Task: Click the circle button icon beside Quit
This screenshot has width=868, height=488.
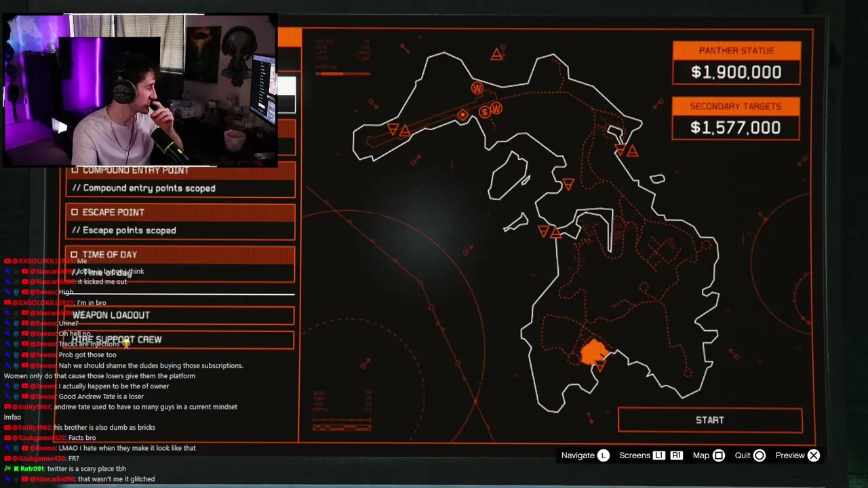Action: [759, 455]
